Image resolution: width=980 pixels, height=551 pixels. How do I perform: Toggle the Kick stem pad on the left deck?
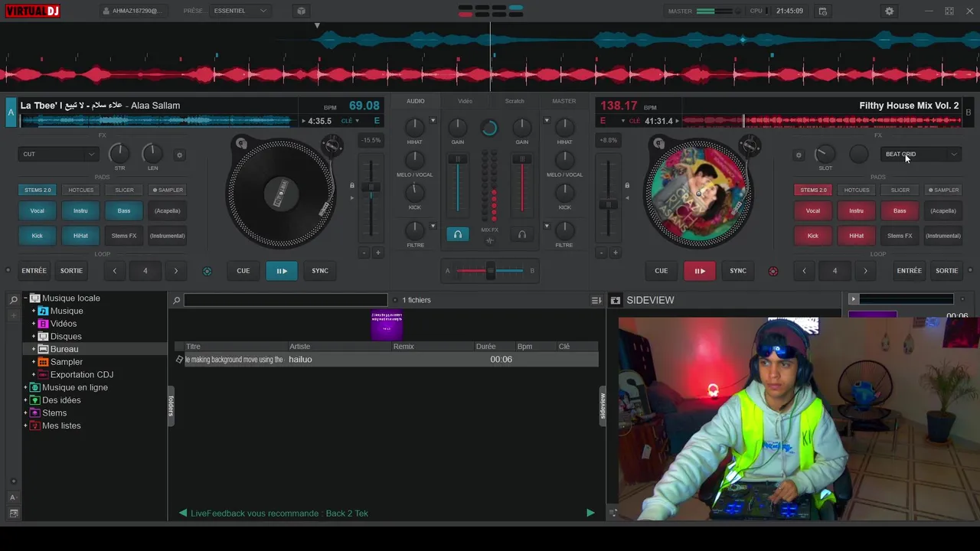tap(38, 236)
